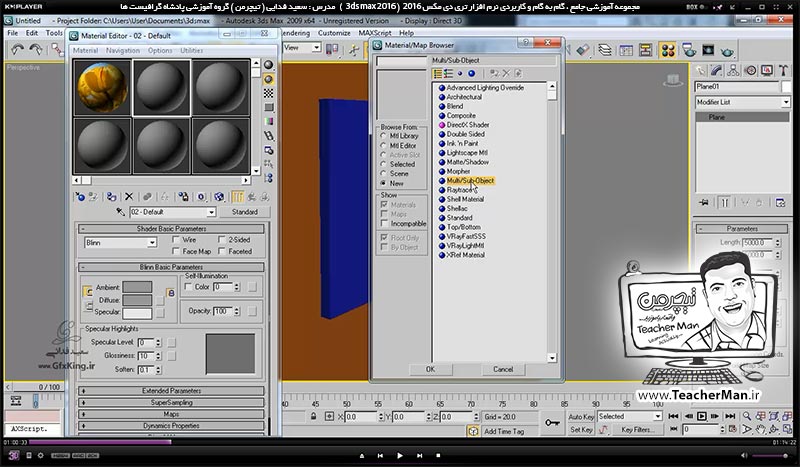The height and width of the screenshot is (467, 800).
Task: Open the View reference coordinate dropdown
Action: click(316, 47)
